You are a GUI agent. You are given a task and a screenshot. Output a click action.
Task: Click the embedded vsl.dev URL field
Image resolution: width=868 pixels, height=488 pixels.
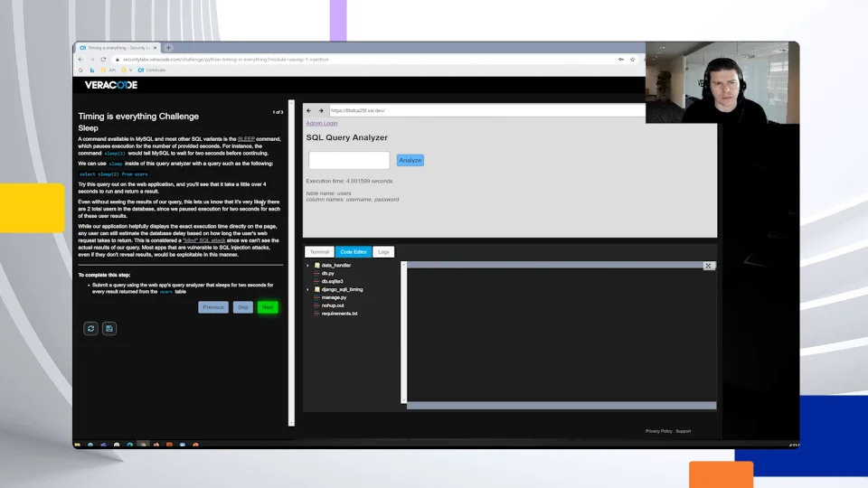coord(487,110)
